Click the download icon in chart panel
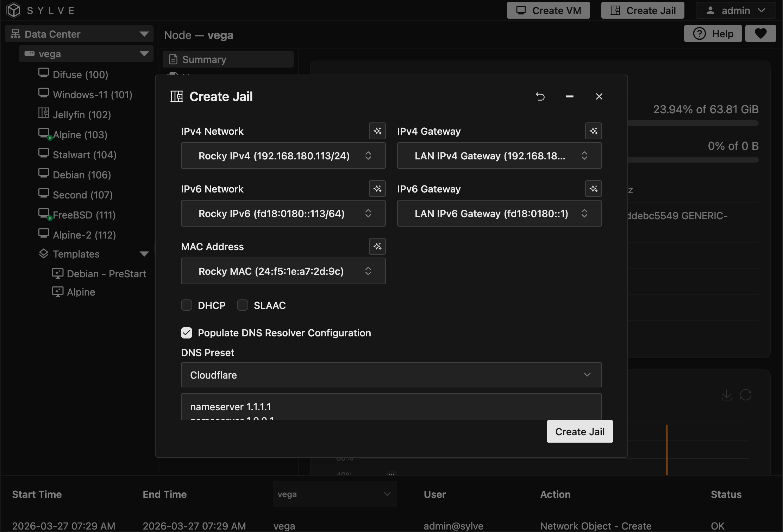 727,395
